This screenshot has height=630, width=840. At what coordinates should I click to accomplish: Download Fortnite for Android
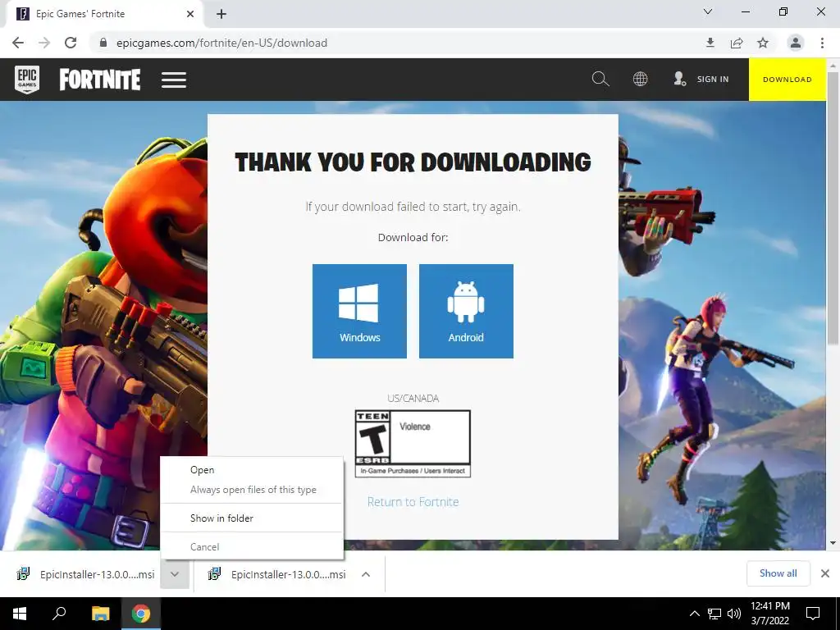click(x=466, y=311)
